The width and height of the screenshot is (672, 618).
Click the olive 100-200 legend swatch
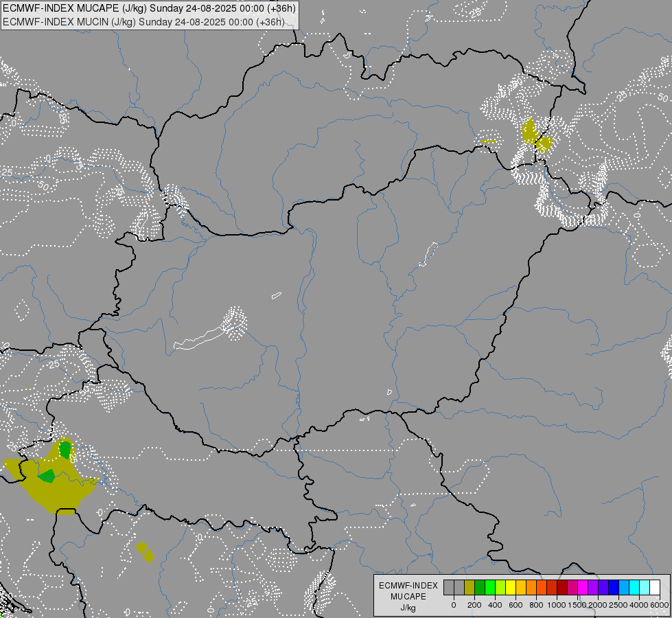click(470, 587)
